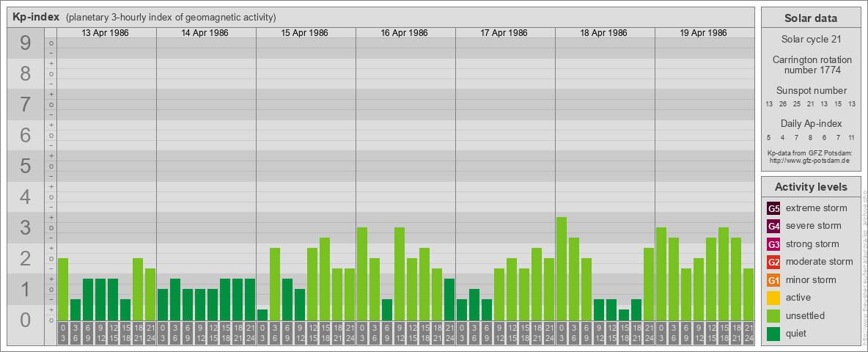Click the '21 24' time slot under 19 Apr
The height and width of the screenshot is (352, 868).
[749, 334]
